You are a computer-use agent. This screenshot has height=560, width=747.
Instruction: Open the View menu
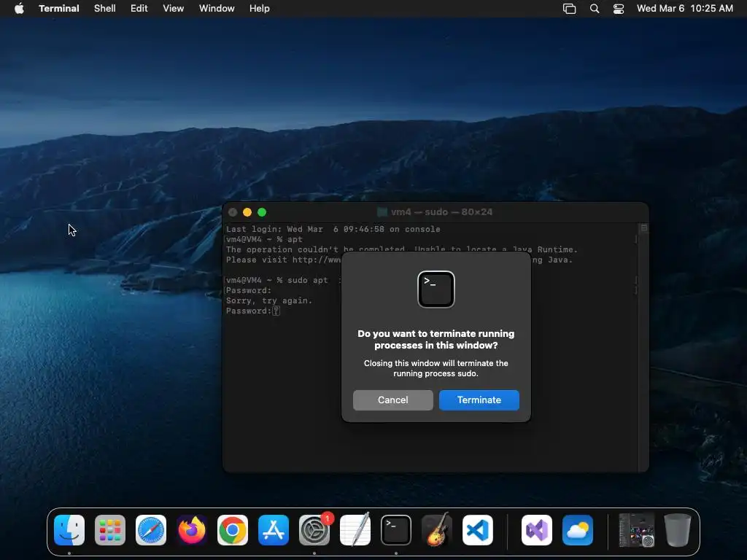pyautogui.click(x=174, y=8)
